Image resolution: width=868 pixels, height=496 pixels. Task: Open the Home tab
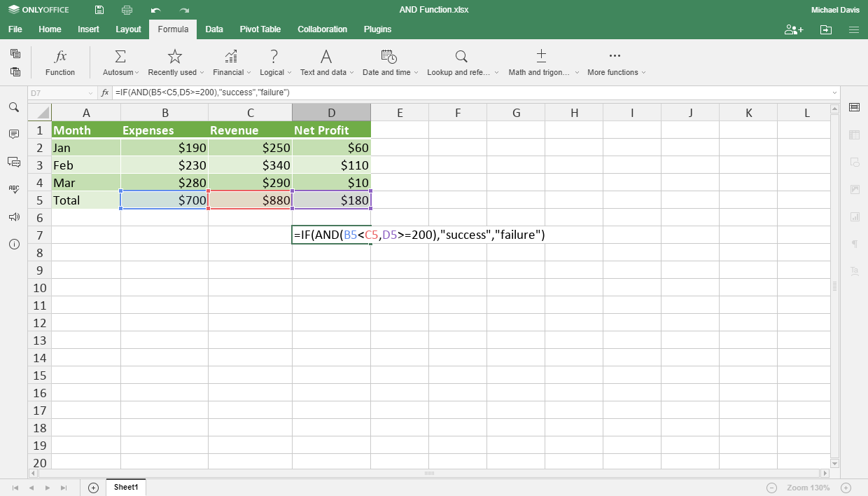click(50, 29)
